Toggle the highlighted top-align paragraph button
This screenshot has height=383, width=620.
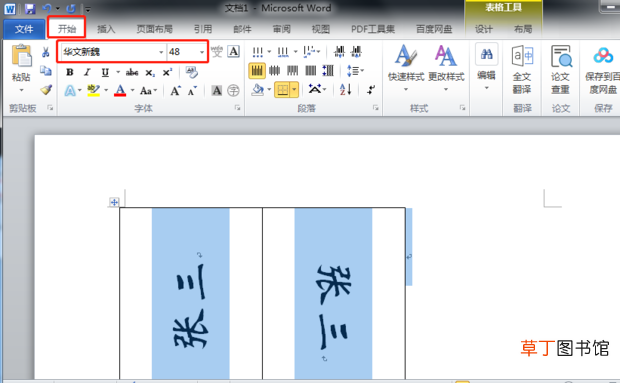click(x=257, y=71)
